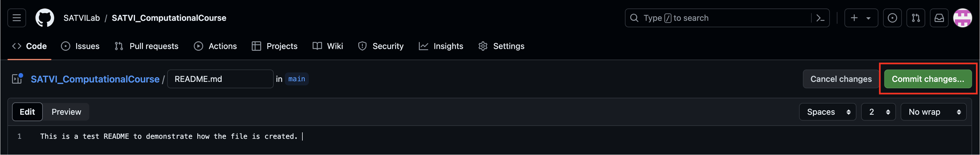Viewport: 980px width, 155px height.
Task: Open the notifications inbox icon
Action: click(x=939, y=18)
